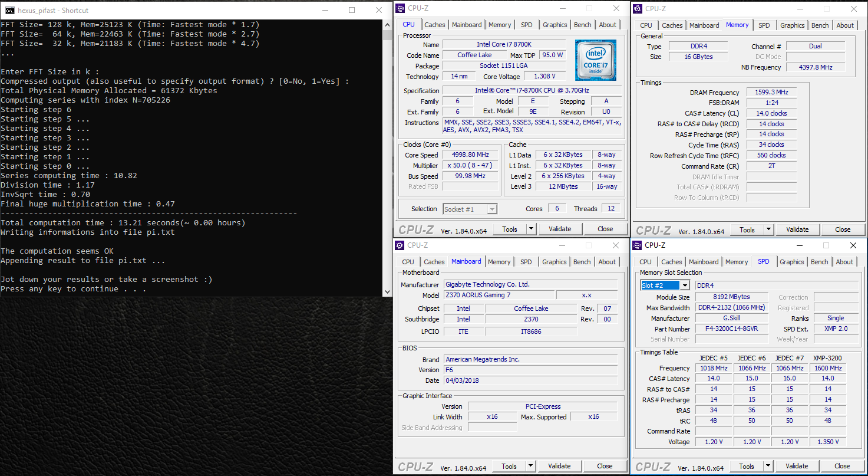Open the Socket #1 selection dropdown
The height and width of the screenshot is (476, 868).
492,209
